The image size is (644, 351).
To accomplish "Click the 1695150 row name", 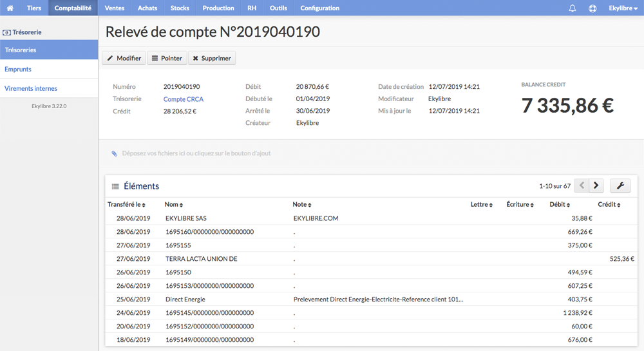I will tap(178, 272).
